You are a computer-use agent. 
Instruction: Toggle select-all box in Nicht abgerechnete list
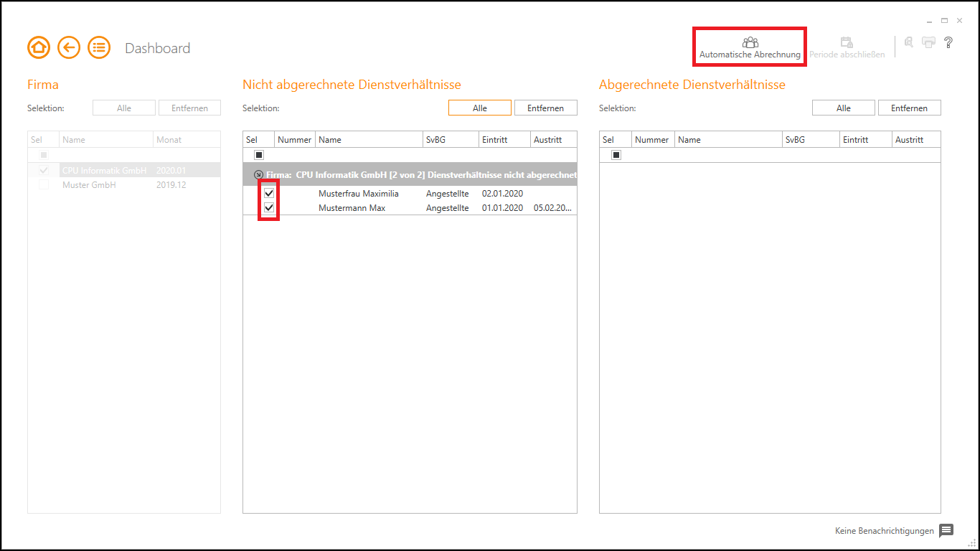(259, 155)
